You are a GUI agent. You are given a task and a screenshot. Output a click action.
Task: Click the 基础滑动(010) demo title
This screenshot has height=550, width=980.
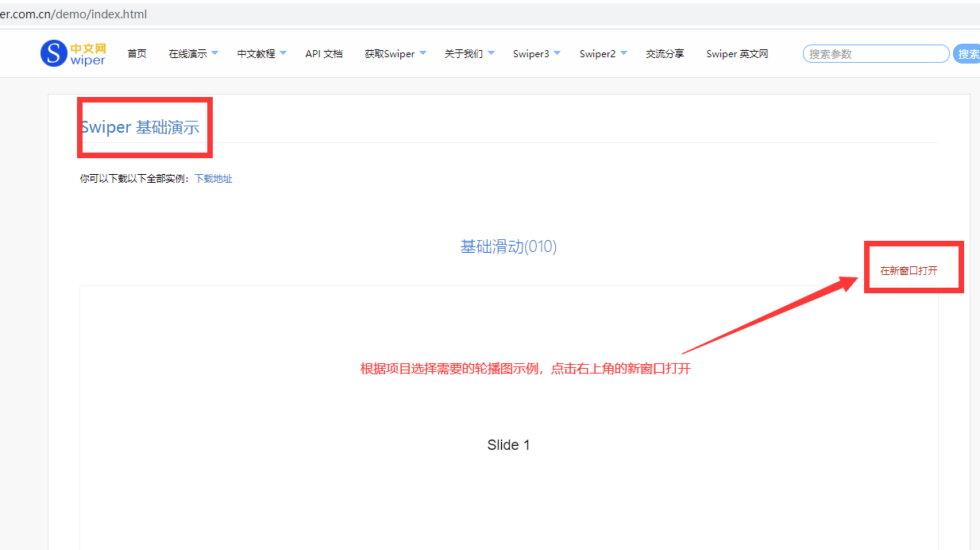click(508, 246)
